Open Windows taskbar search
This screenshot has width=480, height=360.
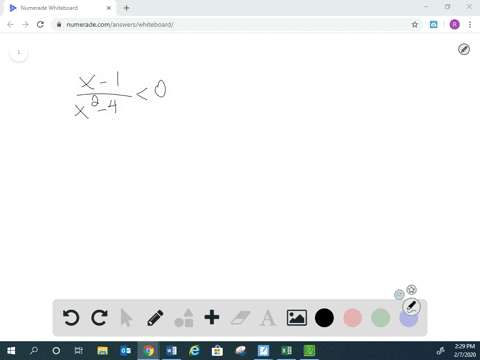34,351
